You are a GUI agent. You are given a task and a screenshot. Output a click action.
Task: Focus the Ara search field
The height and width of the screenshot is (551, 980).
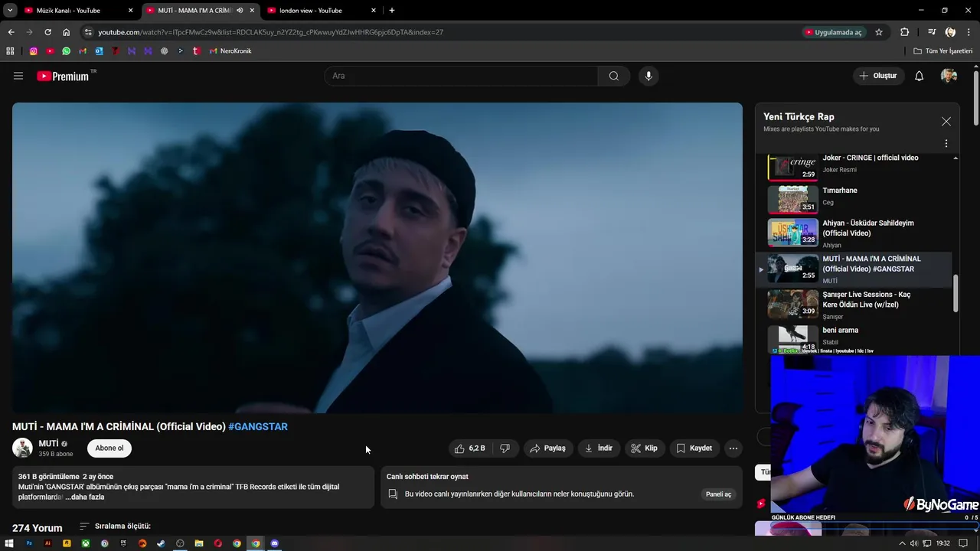[461, 76]
